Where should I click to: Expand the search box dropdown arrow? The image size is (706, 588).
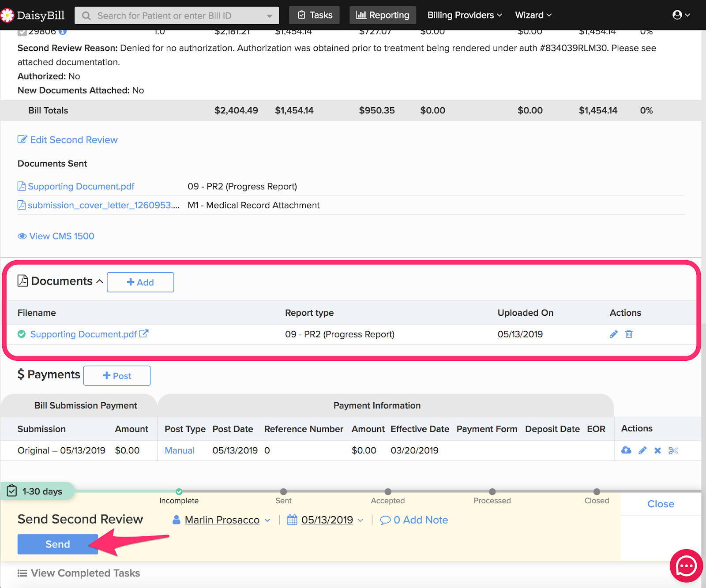269,16
